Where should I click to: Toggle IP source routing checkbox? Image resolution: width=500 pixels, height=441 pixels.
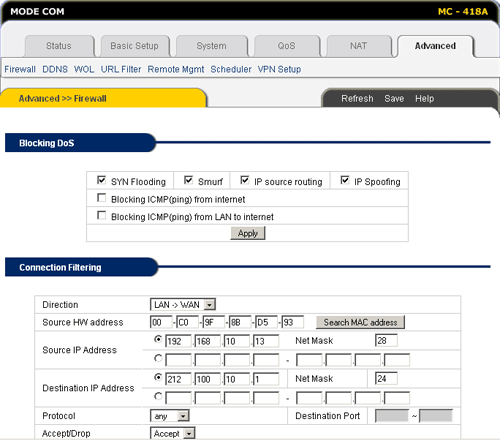coord(245,180)
